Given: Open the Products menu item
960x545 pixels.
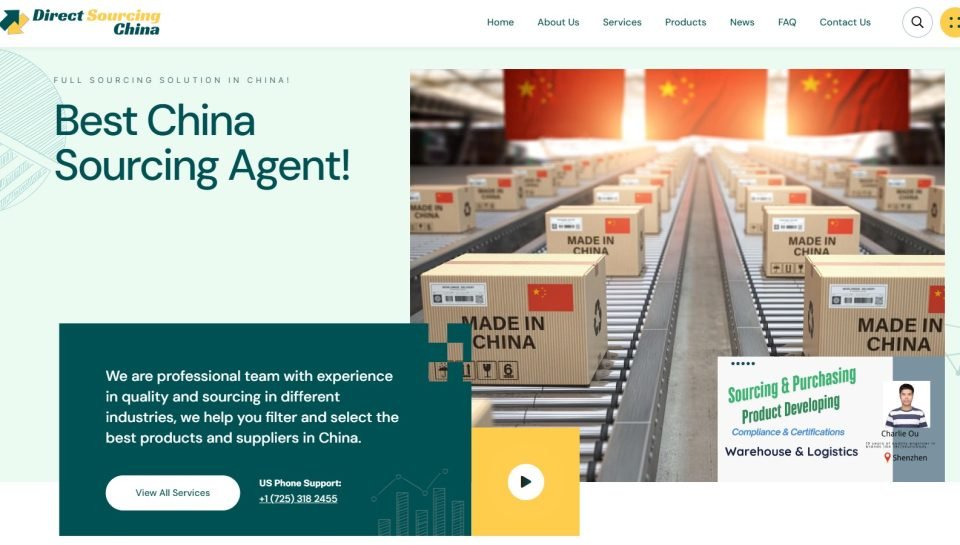Looking at the screenshot, I should pos(685,22).
